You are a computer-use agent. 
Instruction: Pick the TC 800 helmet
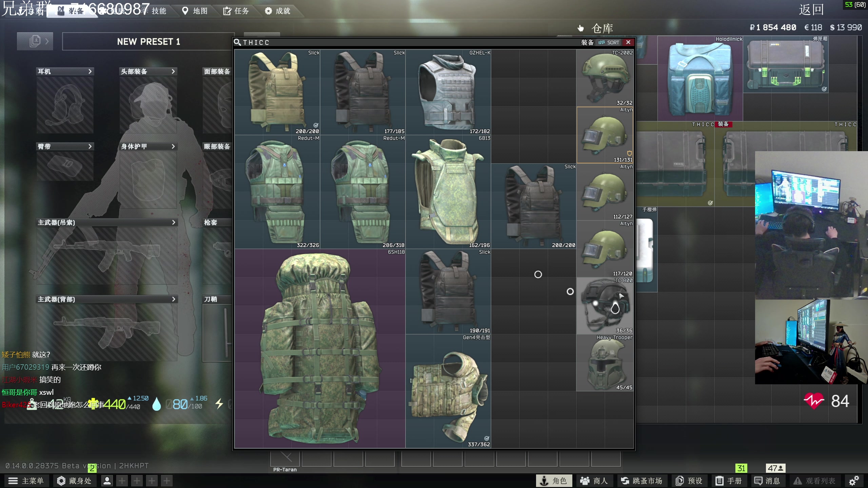(605, 306)
